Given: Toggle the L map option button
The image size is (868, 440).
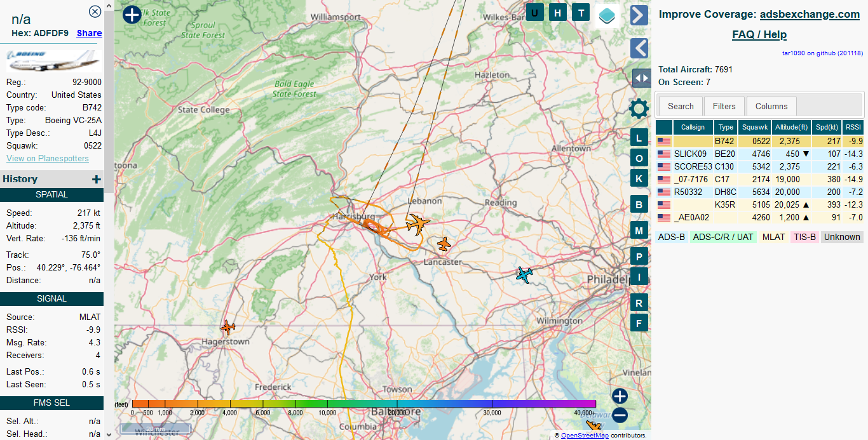Looking at the screenshot, I should tap(639, 138).
